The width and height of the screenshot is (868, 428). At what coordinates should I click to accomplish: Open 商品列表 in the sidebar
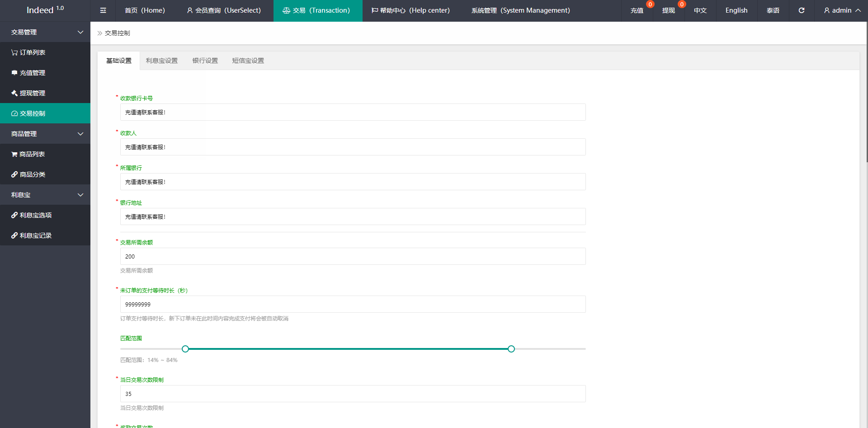click(x=45, y=154)
